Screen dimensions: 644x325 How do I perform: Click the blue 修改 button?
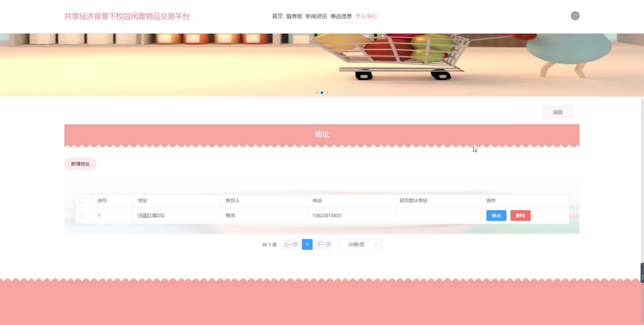(x=496, y=216)
